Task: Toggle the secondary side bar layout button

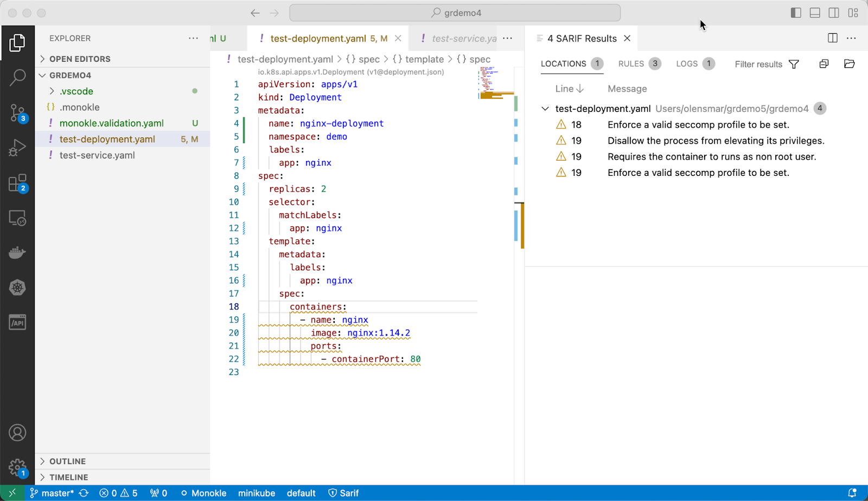Action: 834,13
